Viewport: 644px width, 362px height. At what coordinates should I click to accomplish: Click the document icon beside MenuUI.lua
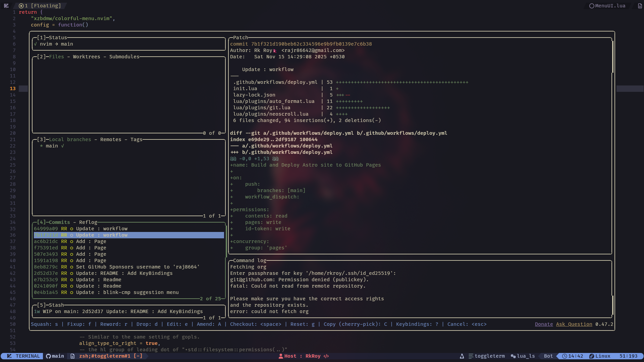pyautogui.click(x=640, y=6)
